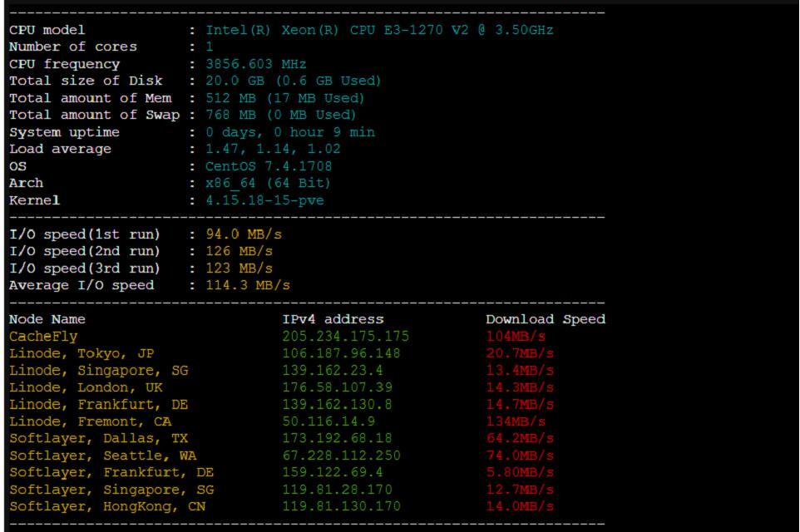Click the IPv4 address column header
The height and width of the screenshot is (532, 800).
tap(333, 319)
